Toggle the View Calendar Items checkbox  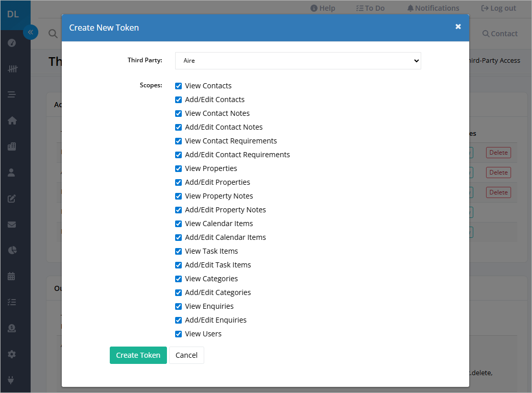tap(179, 224)
